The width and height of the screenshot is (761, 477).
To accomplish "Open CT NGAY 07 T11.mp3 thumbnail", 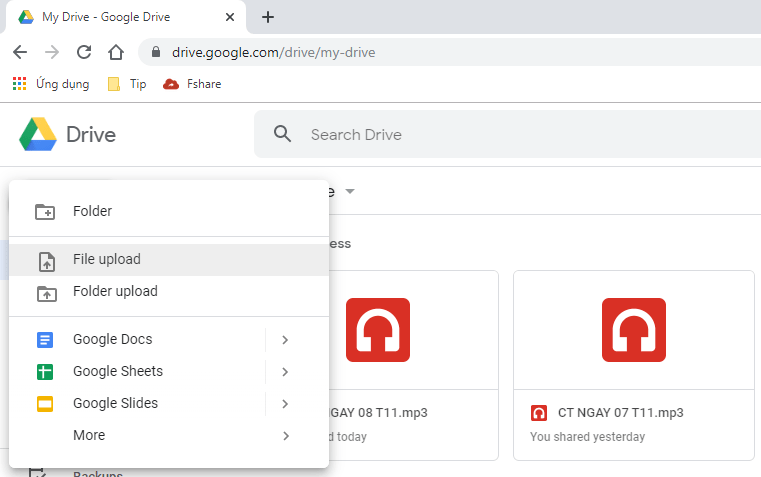I will pyautogui.click(x=634, y=330).
